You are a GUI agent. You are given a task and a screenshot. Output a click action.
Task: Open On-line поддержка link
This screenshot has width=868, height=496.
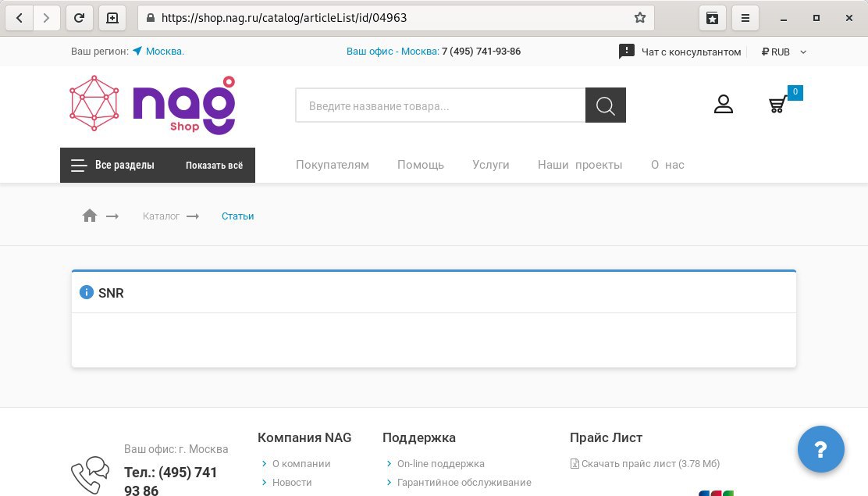click(x=441, y=464)
